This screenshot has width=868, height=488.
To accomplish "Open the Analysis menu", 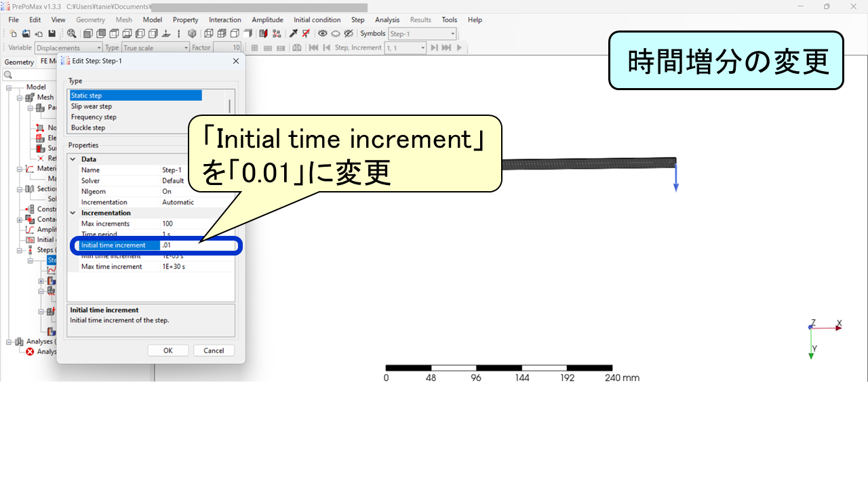I will [387, 20].
